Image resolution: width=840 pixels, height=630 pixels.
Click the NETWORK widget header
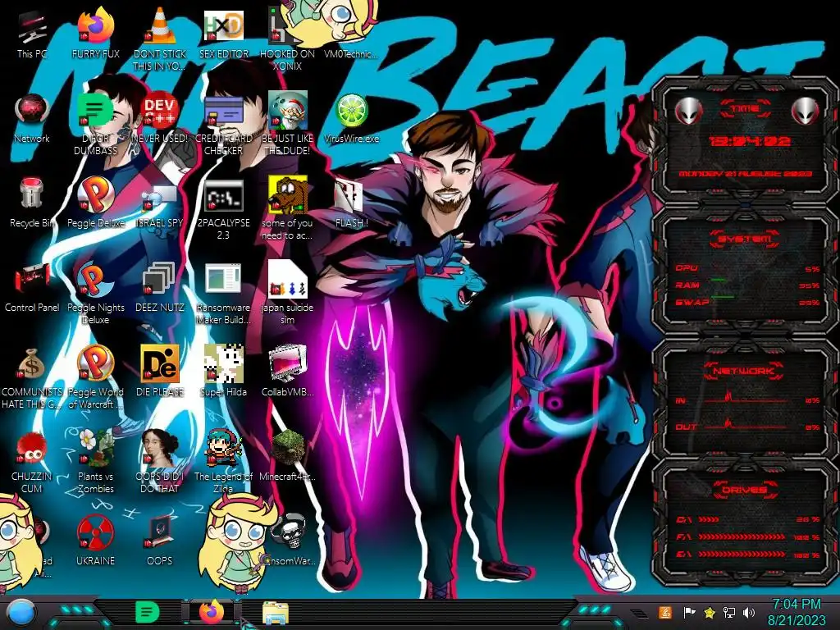tap(745, 370)
